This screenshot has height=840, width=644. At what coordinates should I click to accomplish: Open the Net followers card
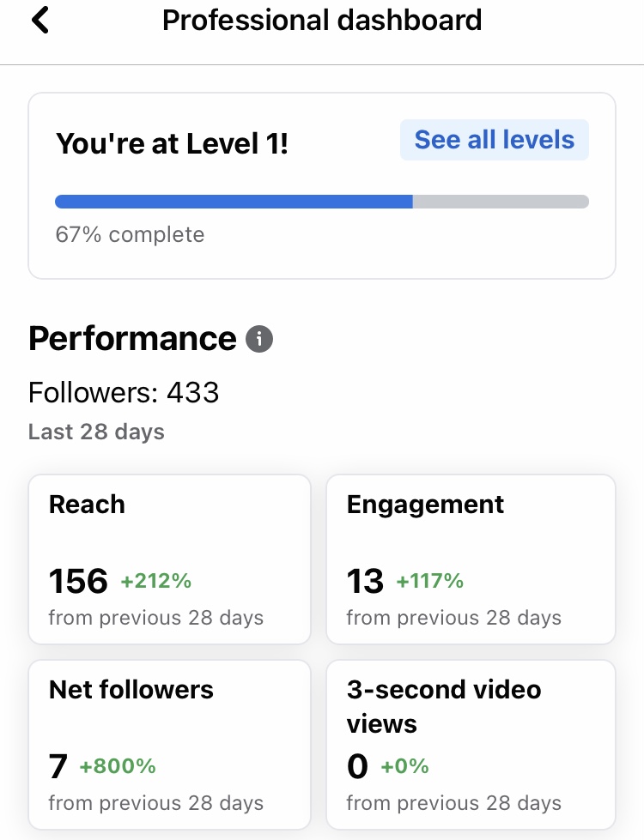[x=169, y=745]
